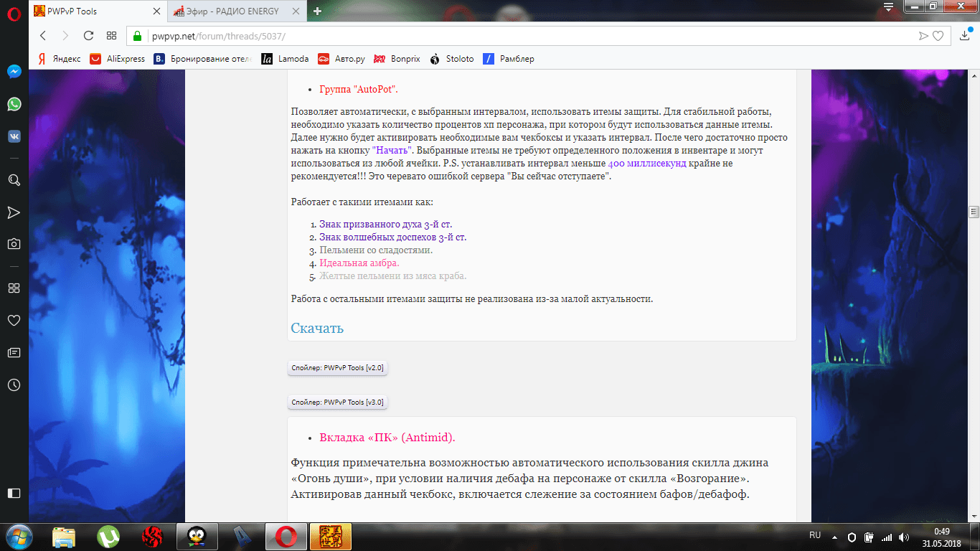980x551 pixels.
Task: Click the Скачать download link
Action: point(317,328)
